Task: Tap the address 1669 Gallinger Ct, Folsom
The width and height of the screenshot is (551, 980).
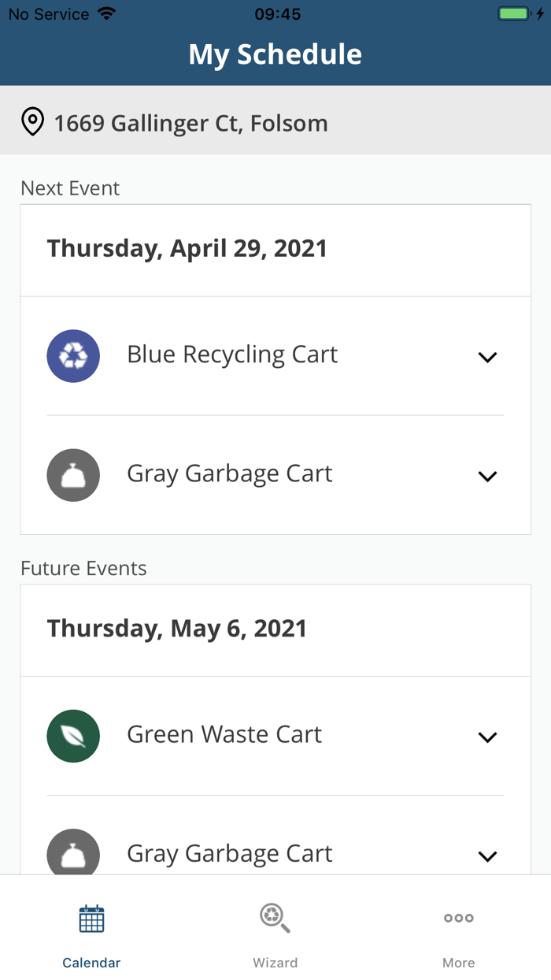Action: tap(190, 122)
